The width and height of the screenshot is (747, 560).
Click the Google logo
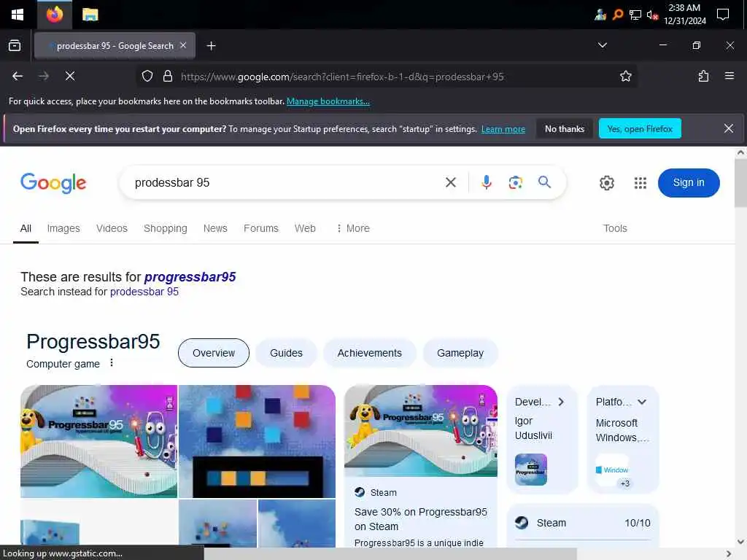point(53,183)
